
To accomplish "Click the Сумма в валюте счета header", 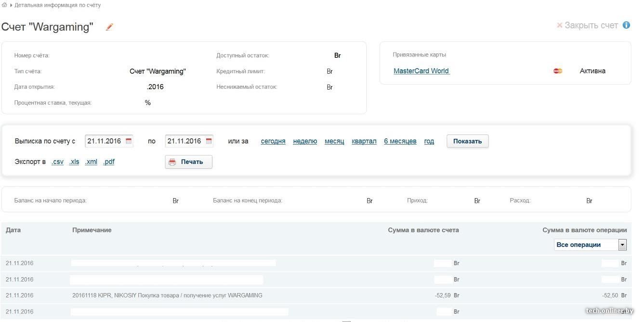I will click(x=423, y=230).
